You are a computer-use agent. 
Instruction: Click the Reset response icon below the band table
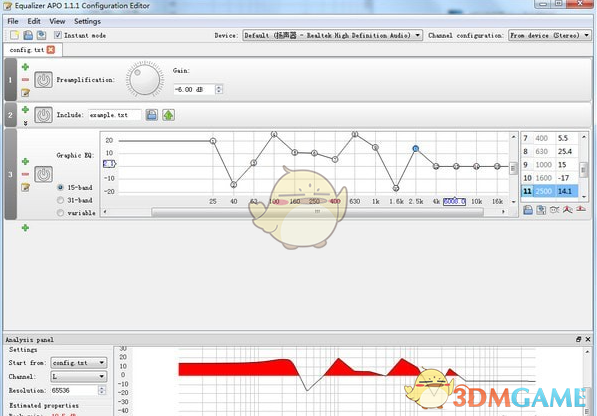coord(581,209)
